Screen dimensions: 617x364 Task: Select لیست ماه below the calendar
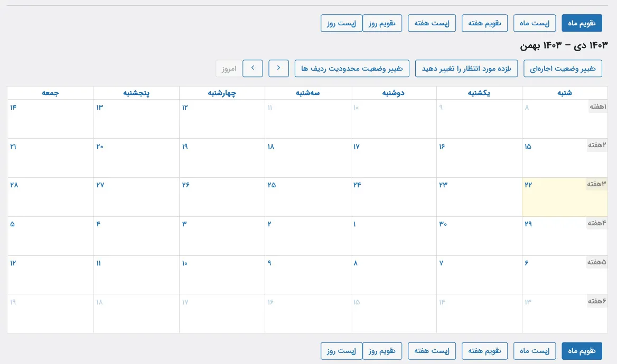pos(535,351)
